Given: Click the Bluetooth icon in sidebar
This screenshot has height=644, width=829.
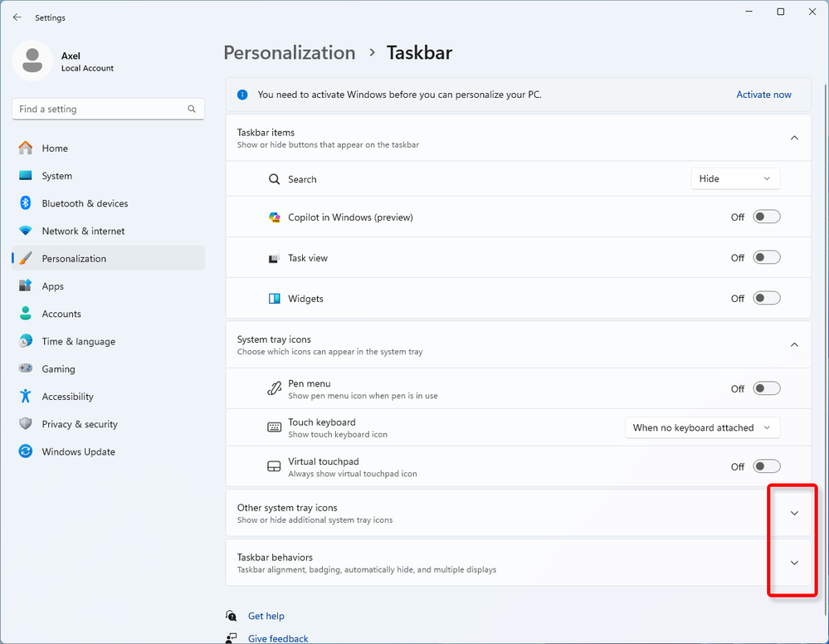Looking at the screenshot, I should point(26,203).
